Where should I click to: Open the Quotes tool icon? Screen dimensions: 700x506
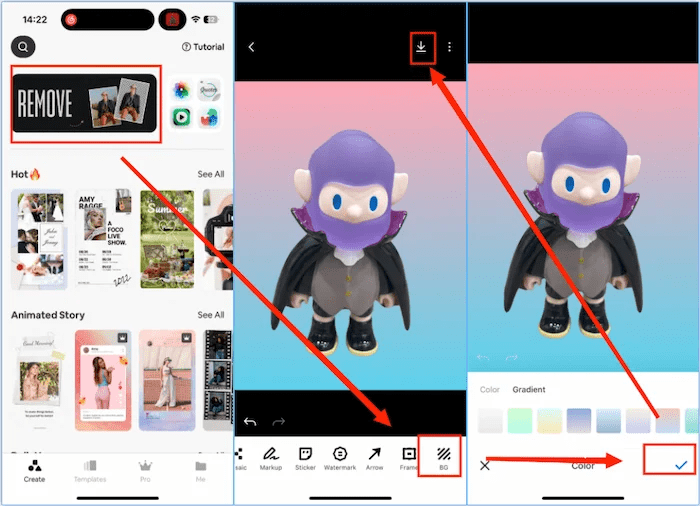(209, 90)
